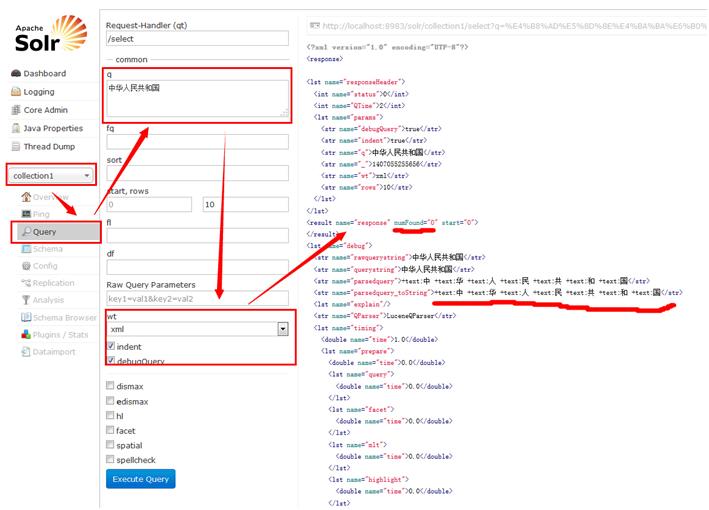This screenshot has height=510, width=709.
Task: Click the Java Properties icon
Action: coord(16,128)
